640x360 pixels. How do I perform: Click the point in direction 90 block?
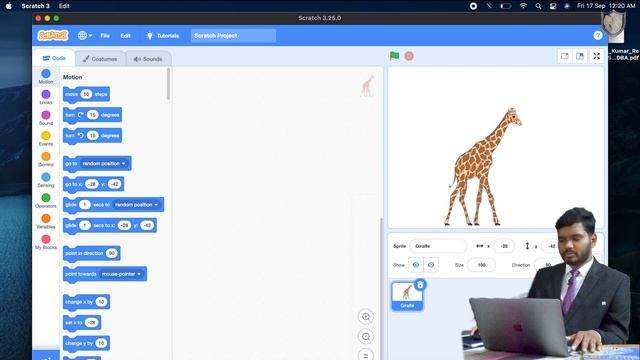(x=91, y=253)
